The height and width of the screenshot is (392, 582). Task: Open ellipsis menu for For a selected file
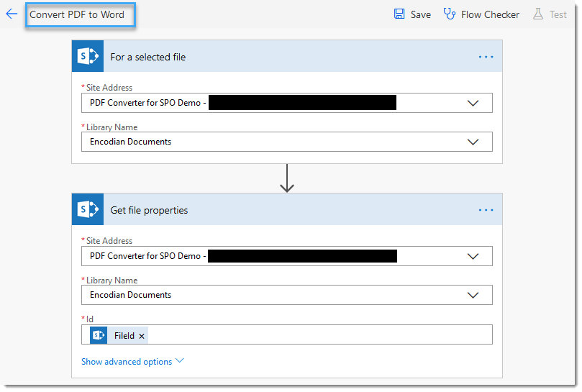[x=486, y=57]
